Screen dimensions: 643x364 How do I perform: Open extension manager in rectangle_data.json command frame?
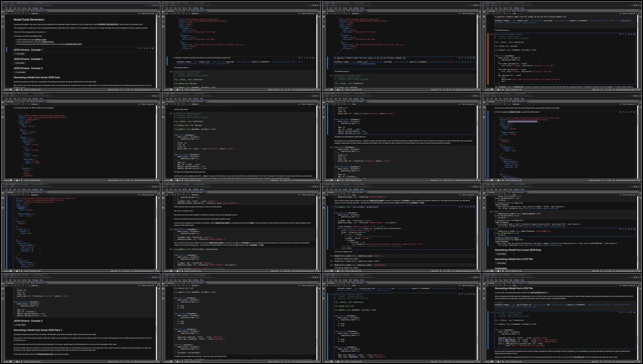(324, 299)
